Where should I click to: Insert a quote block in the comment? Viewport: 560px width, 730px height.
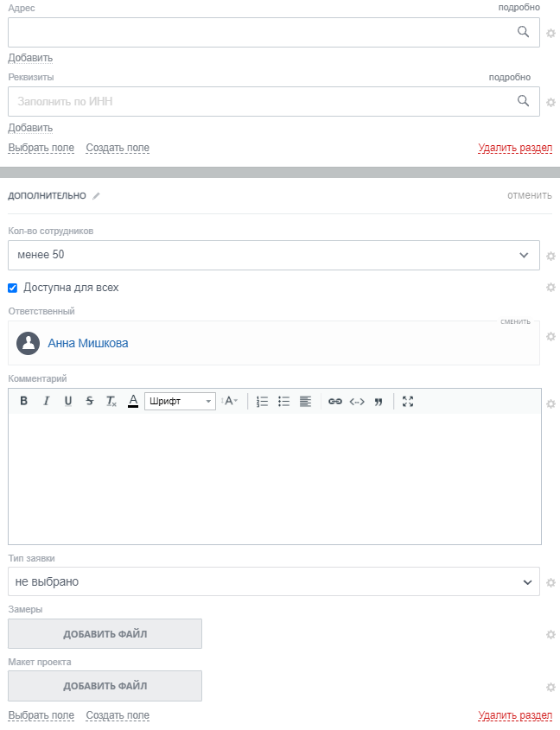pos(379,401)
